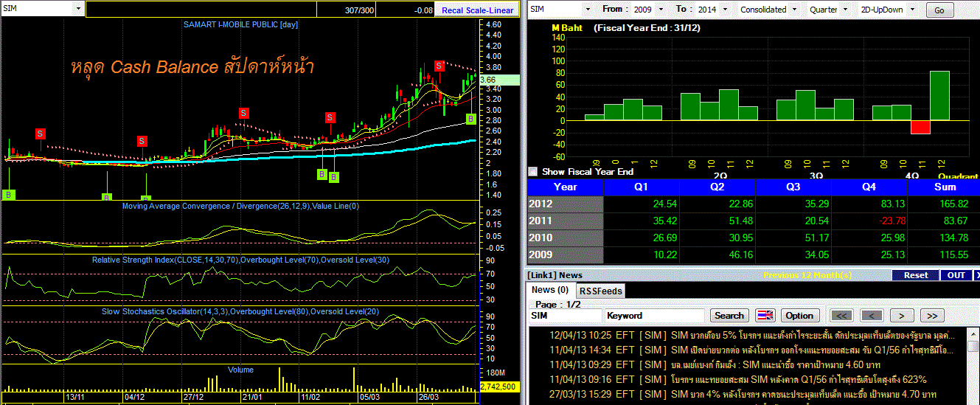Go to next news page with > button

901,316
